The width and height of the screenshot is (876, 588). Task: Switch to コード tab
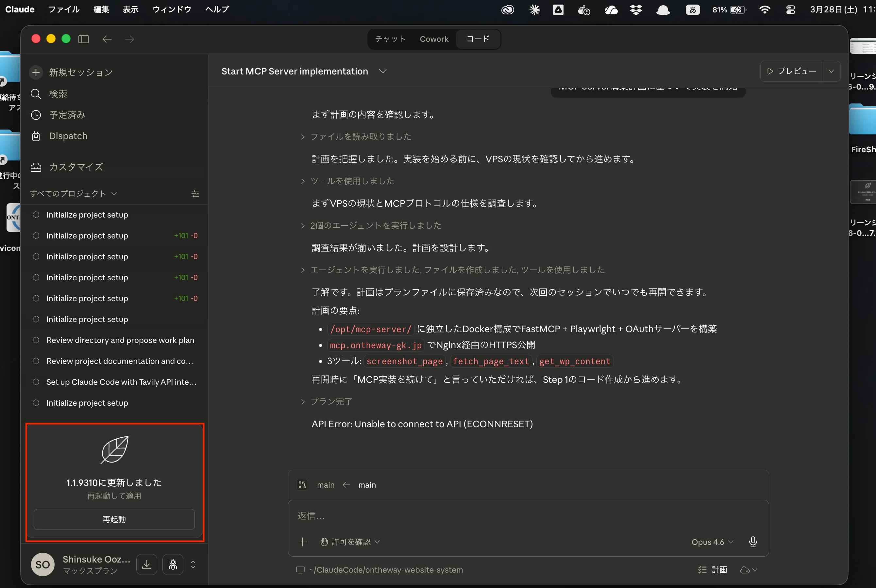point(478,39)
